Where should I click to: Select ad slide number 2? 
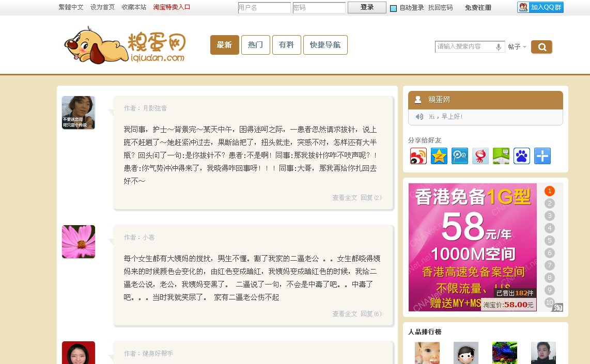click(x=549, y=203)
